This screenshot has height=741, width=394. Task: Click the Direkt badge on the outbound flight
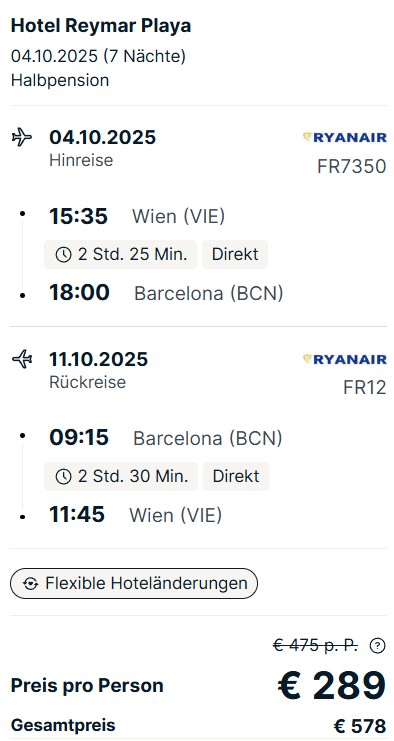[235, 255]
